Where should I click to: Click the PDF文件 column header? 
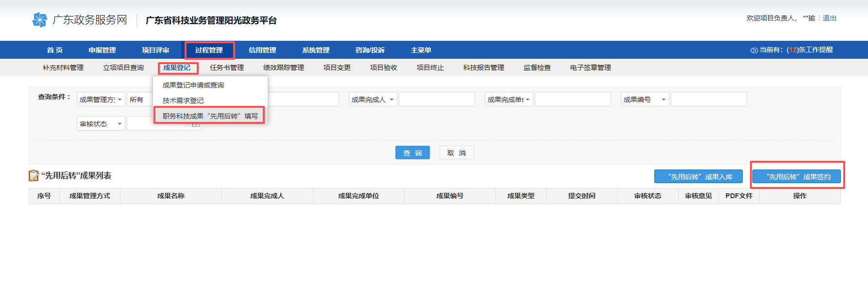[739, 196]
